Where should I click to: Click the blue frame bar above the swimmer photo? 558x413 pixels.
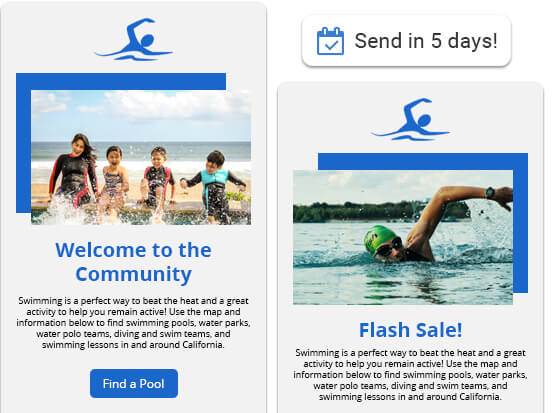coord(423,162)
